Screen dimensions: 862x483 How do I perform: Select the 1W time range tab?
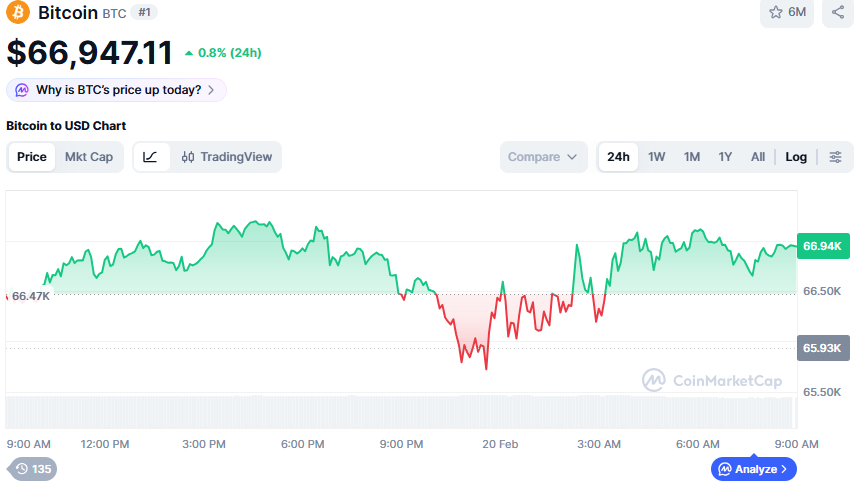(x=657, y=157)
